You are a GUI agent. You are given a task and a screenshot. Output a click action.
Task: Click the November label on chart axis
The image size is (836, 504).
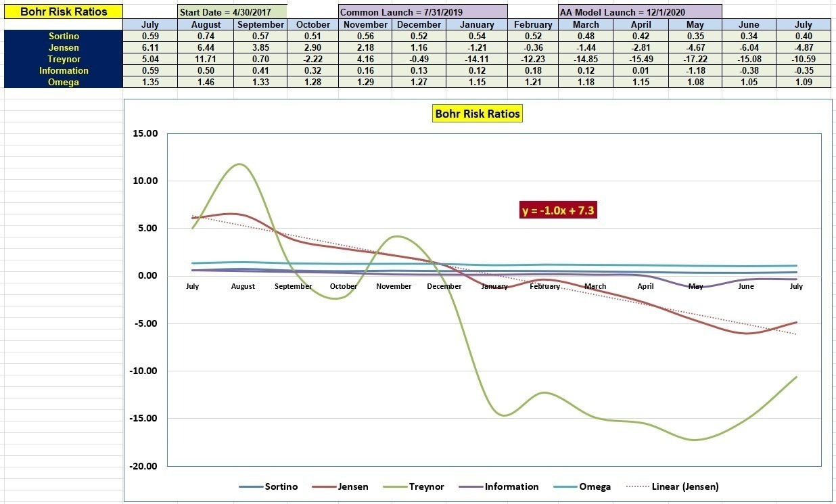point(394,286)
